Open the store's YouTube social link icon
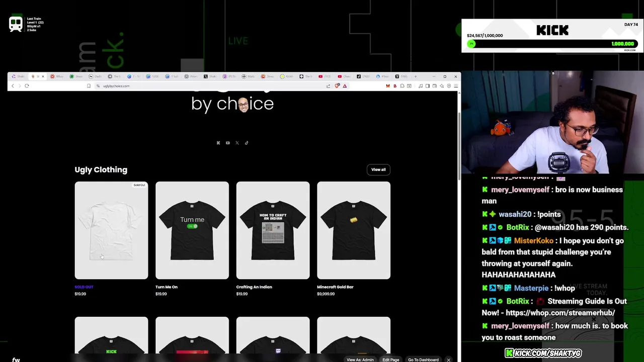644x362 pixels. point(228,143)
